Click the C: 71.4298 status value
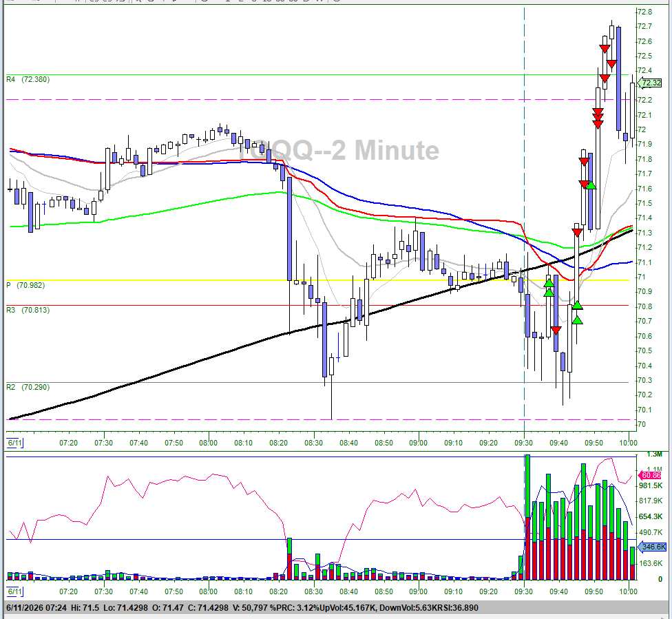 (207, 608)
